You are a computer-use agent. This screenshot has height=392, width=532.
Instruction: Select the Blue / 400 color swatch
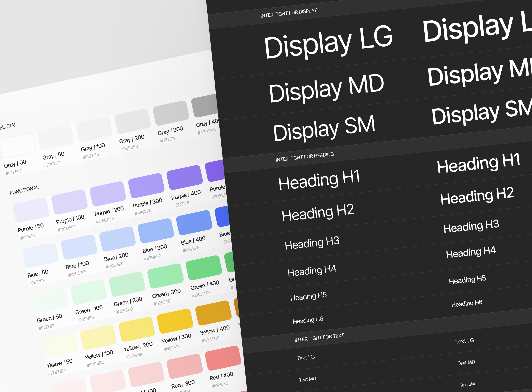point(194,222)
